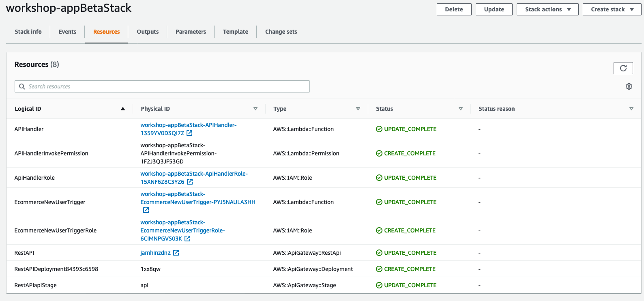Click AWS::ApiGateway::RestApi type cell
644x301 pixels.
coord(307,253)
